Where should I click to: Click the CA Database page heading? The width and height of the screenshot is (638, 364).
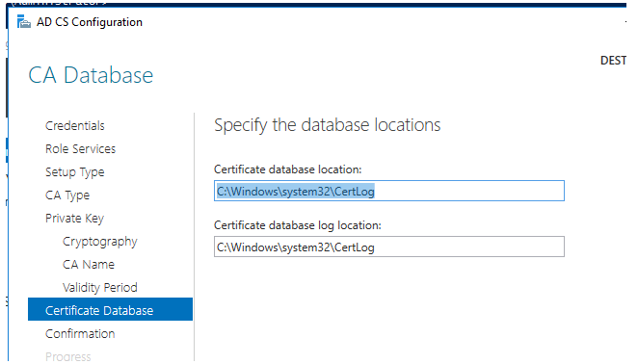tap(91, 75)
